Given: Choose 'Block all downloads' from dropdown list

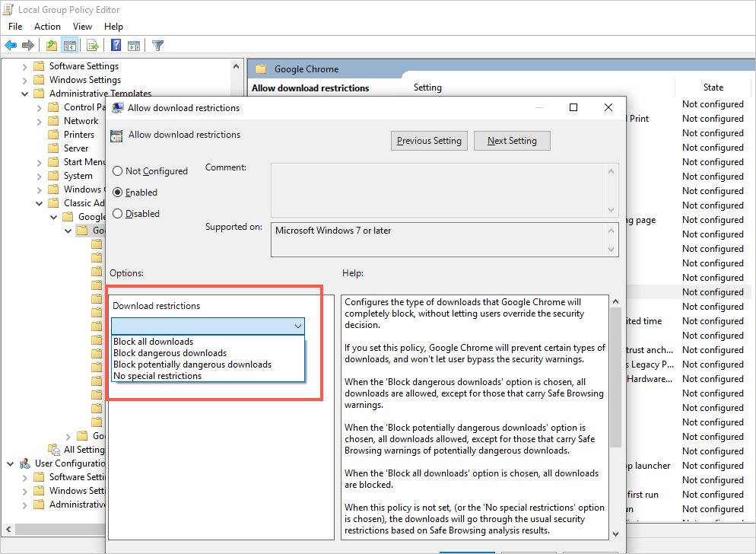Looking at the screenshot, I should (x=154, y=342).
